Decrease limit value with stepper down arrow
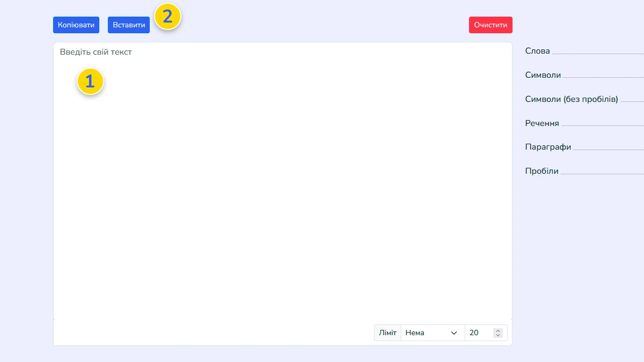This screenshot has width=644, height=362. coord(498,336)
